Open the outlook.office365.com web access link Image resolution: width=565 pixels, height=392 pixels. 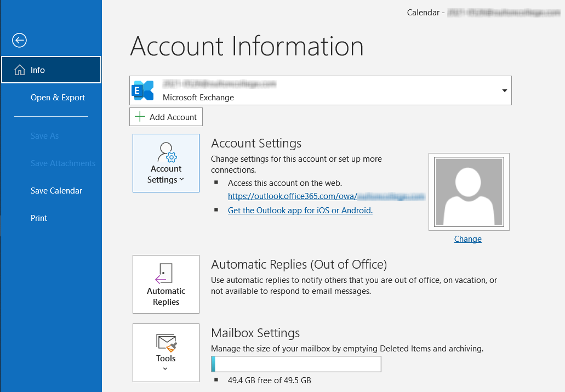[327, 196]
